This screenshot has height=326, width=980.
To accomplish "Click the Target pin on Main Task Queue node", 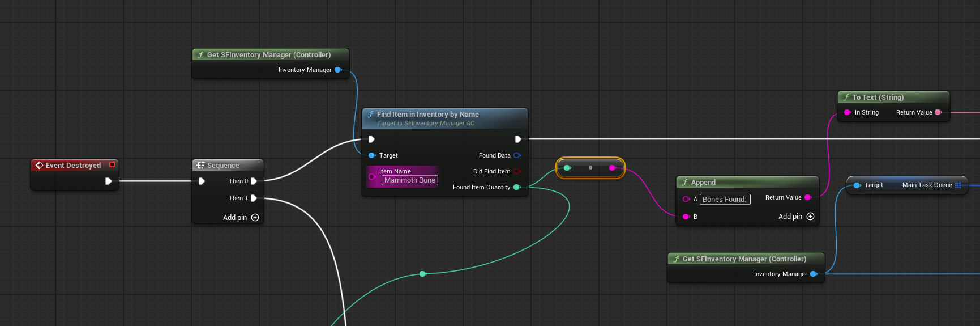I will coord(857,185).
